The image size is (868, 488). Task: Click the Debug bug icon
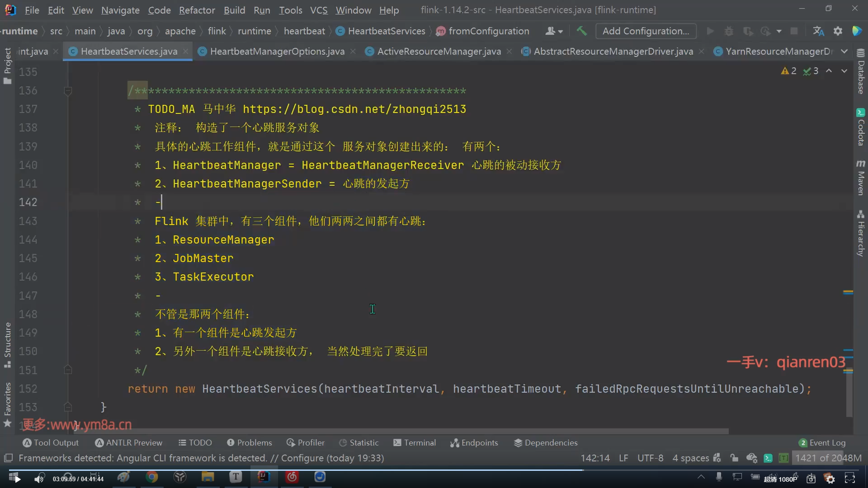[729, 31]
